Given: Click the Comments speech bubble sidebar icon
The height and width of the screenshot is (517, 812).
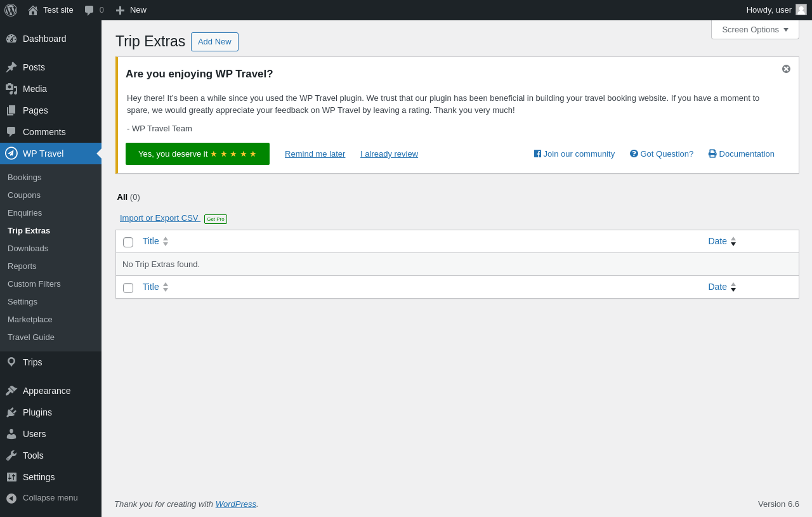Looking at the screenshot, I should 11,132.
